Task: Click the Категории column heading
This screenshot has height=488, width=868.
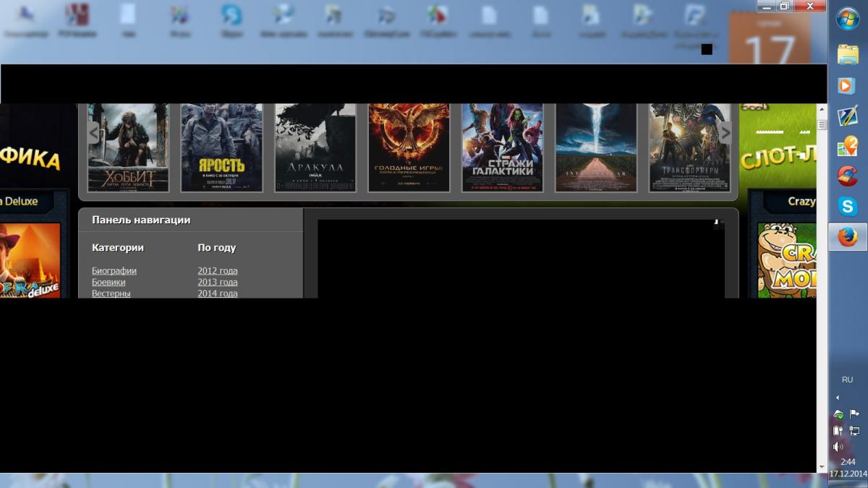Action: coord(118,247)
